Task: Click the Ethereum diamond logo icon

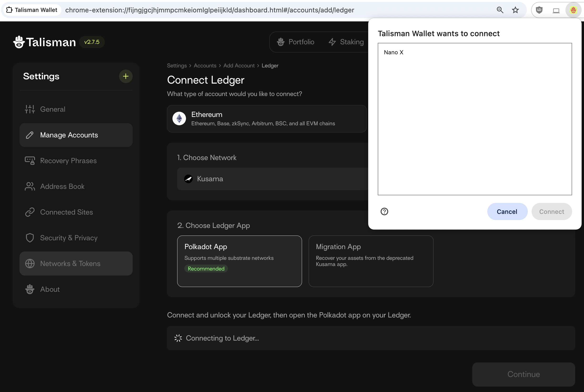Action: click(179, 119)
